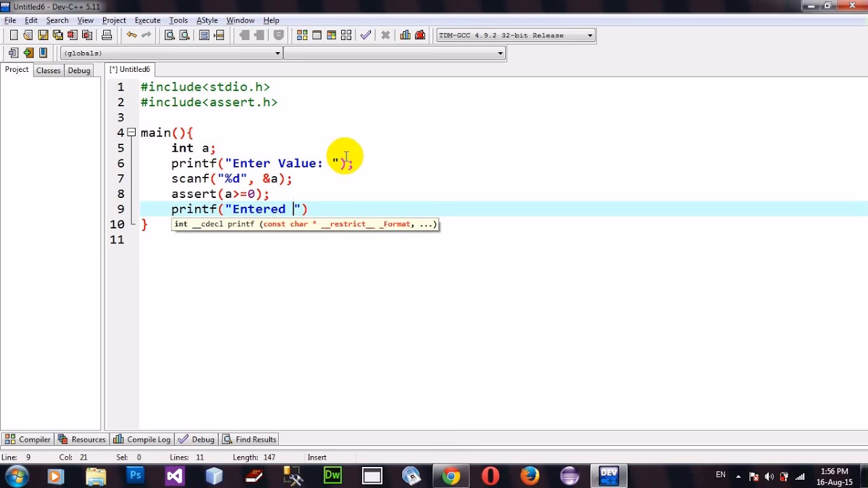The width and height of the screenshot is (868, 488).
Task: Click the Save file icon
Action: click(43, 35)
